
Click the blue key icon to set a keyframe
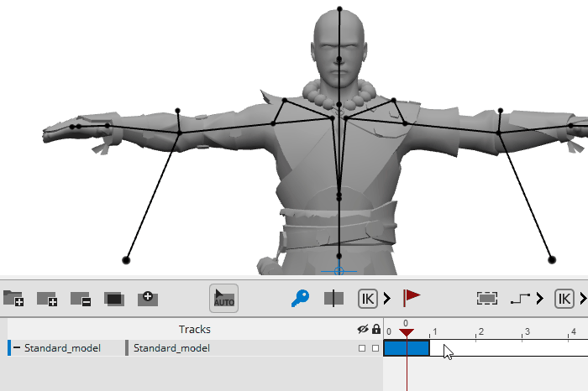click(300, 298)
